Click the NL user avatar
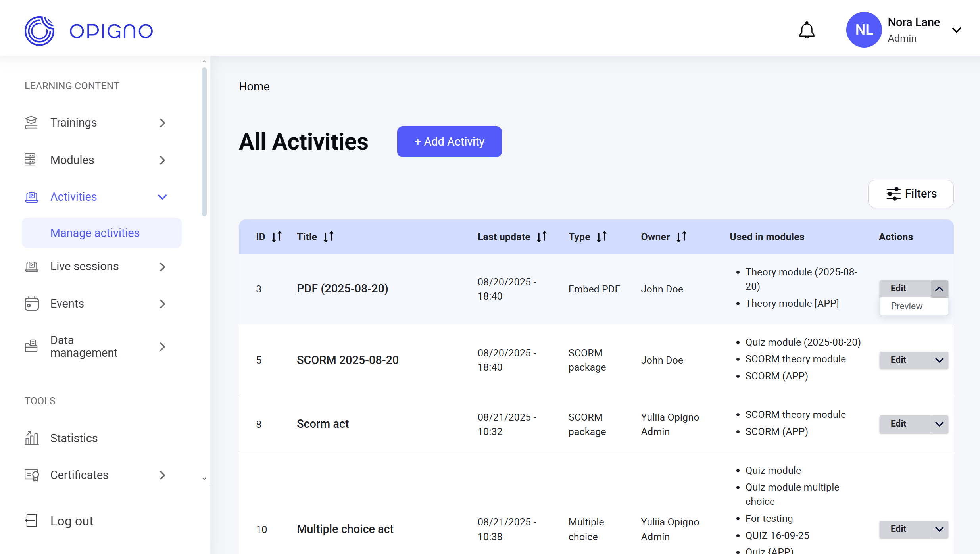The width and height of the screenshot is (980, 554). tap(864, 30)
